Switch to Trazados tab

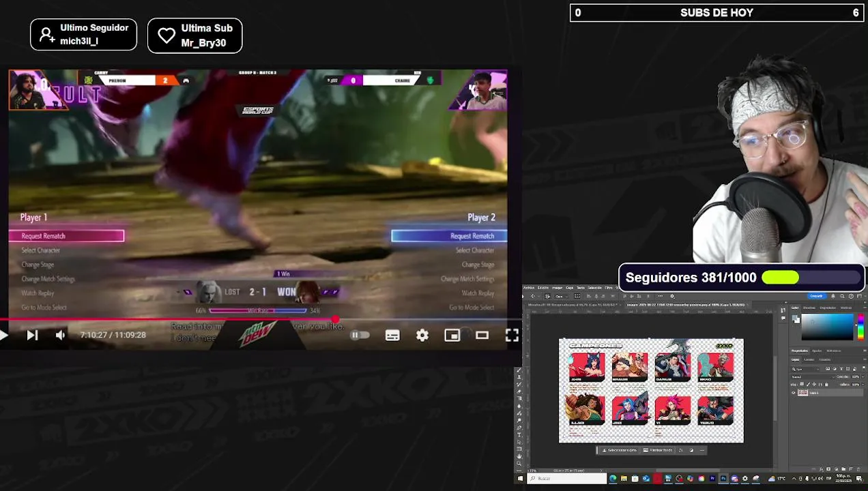coord(825,359)
